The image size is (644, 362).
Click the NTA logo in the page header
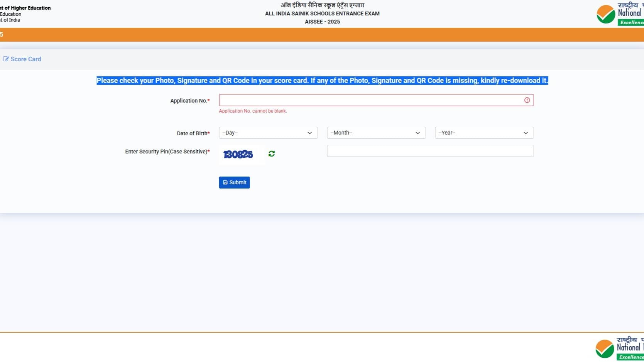605,14
